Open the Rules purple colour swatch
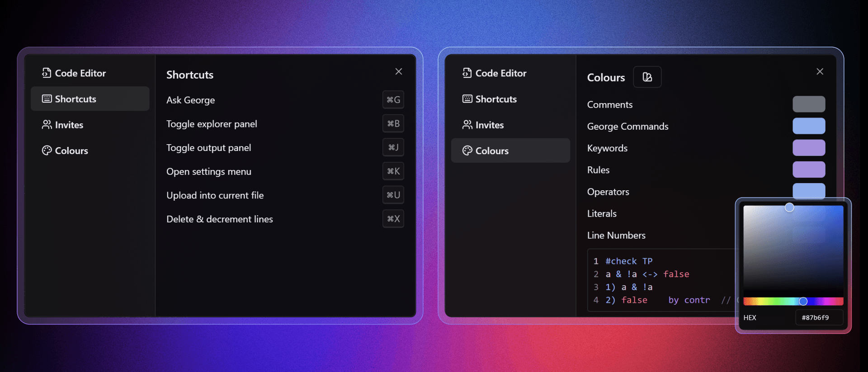868x372 pixels. (809, 170)
